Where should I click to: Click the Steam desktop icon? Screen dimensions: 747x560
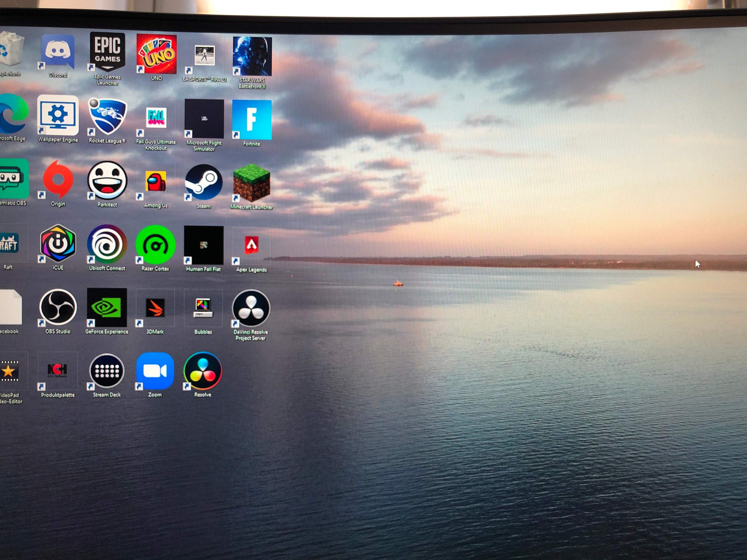coord(204,182)
